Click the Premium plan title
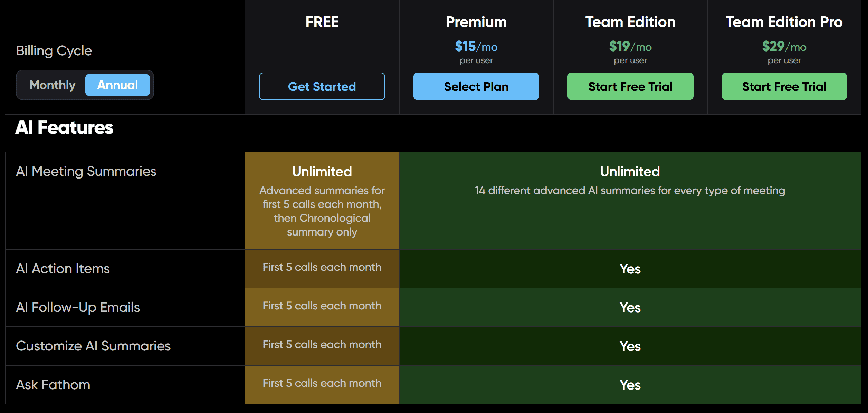 [476, 22]
